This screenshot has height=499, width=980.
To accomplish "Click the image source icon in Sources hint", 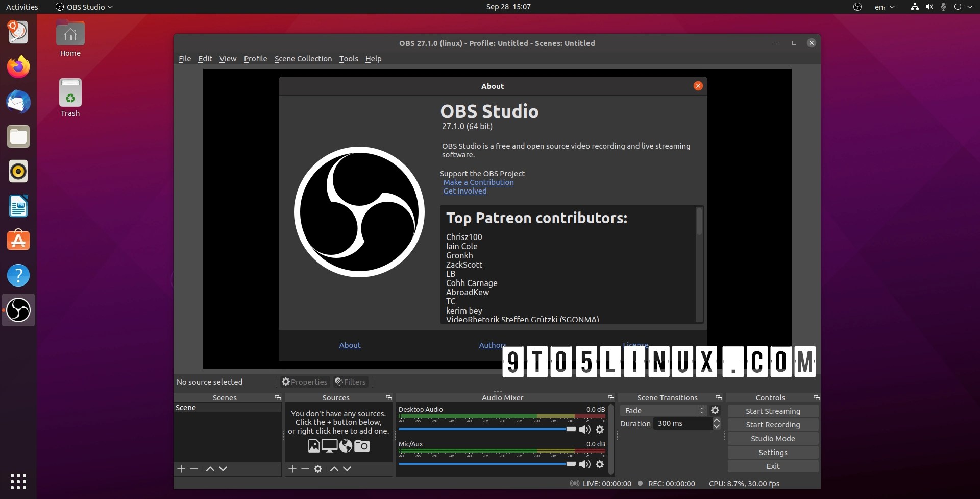I will click(x=314, y=446).
